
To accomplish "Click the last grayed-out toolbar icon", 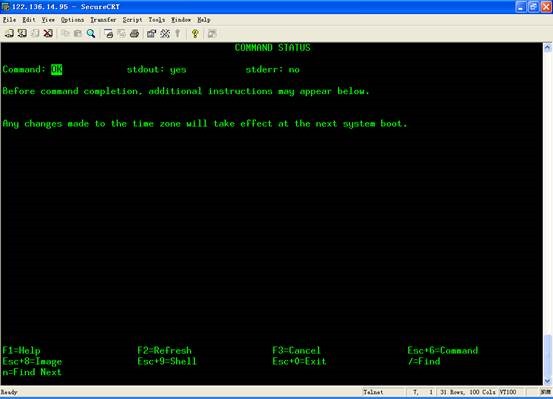I will (212, 34).
